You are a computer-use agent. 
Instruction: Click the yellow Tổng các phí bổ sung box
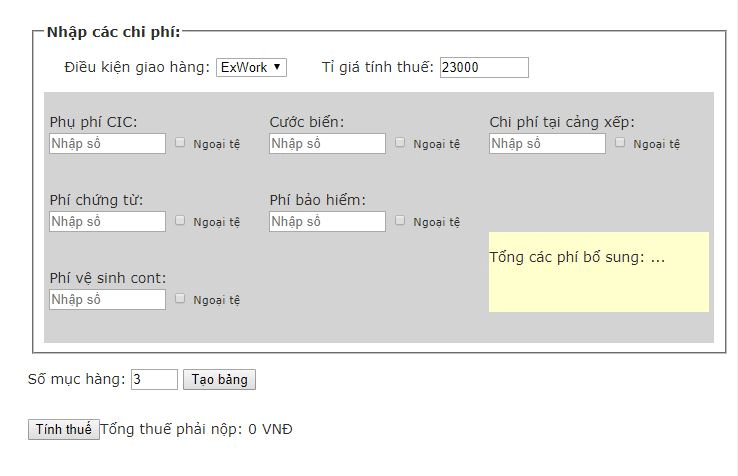pyautogui.click(x=598, y=272)
